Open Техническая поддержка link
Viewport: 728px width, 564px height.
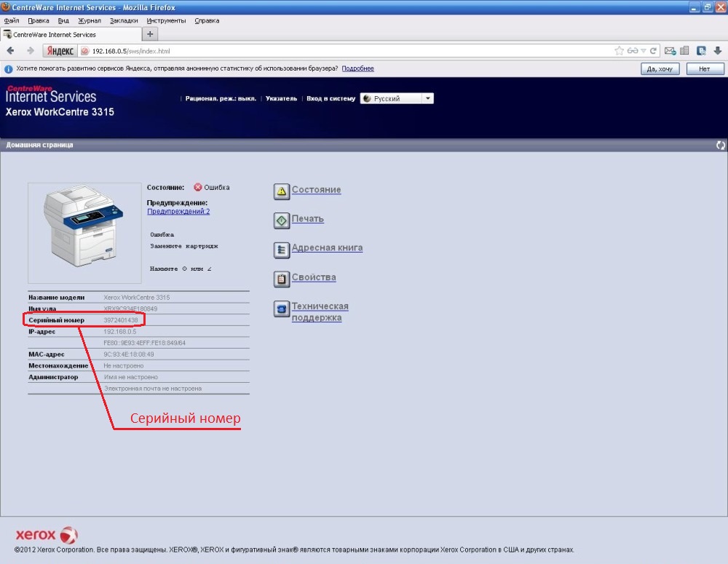tap(320, 312)
